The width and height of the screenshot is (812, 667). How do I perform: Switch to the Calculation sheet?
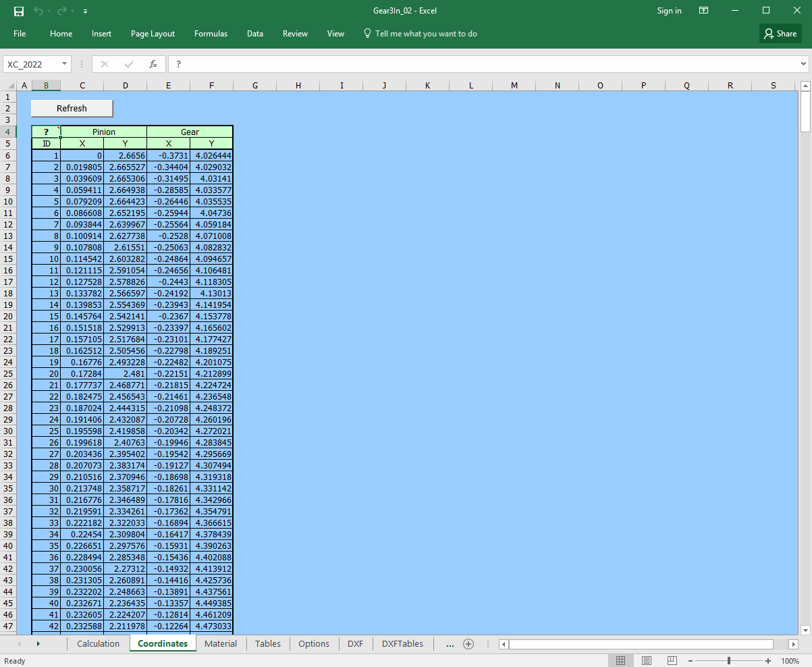tap(99, 643)
